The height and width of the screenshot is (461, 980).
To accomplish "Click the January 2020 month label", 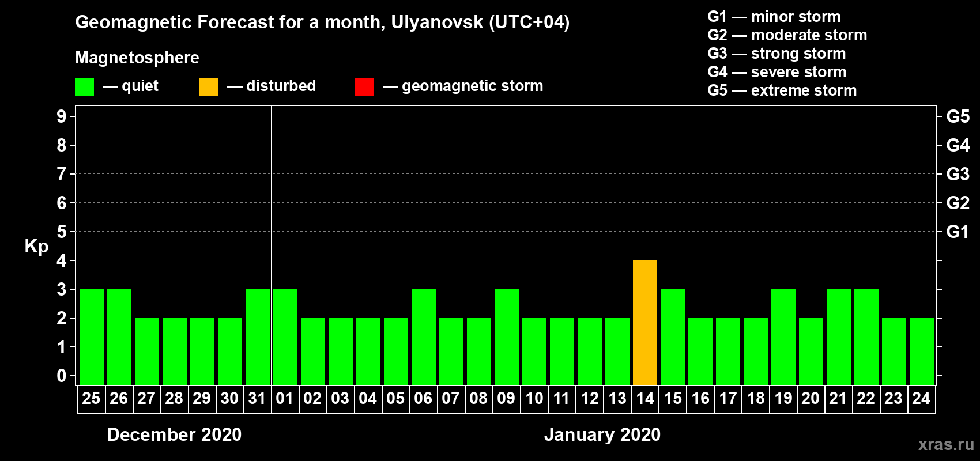I will [x=602, y=434].
